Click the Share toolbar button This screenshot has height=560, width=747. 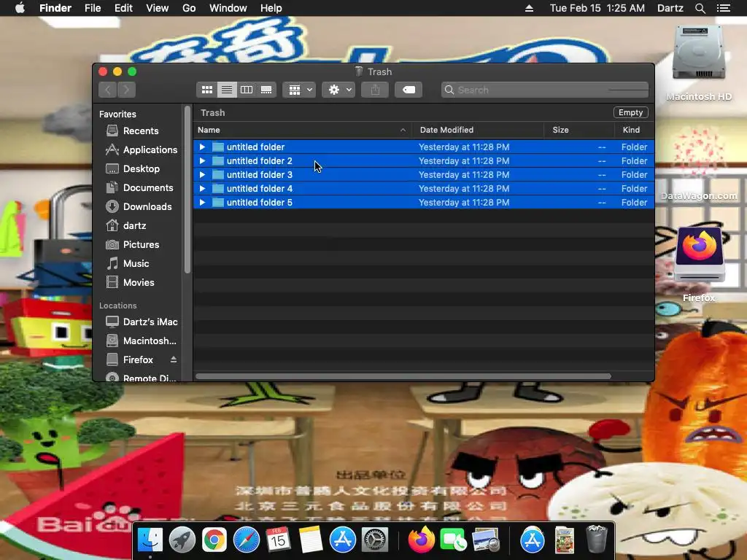[x=375, y=90]
